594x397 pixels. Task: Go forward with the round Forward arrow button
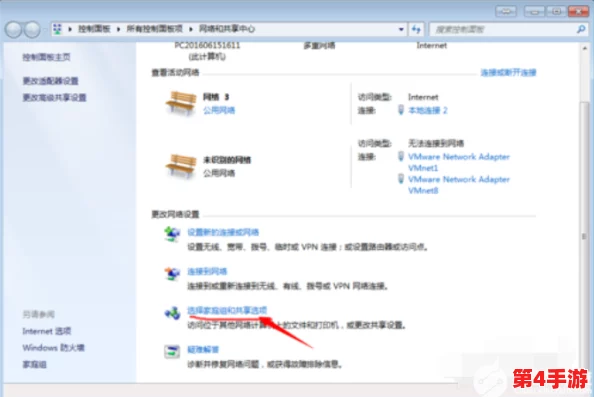[32, 30]
